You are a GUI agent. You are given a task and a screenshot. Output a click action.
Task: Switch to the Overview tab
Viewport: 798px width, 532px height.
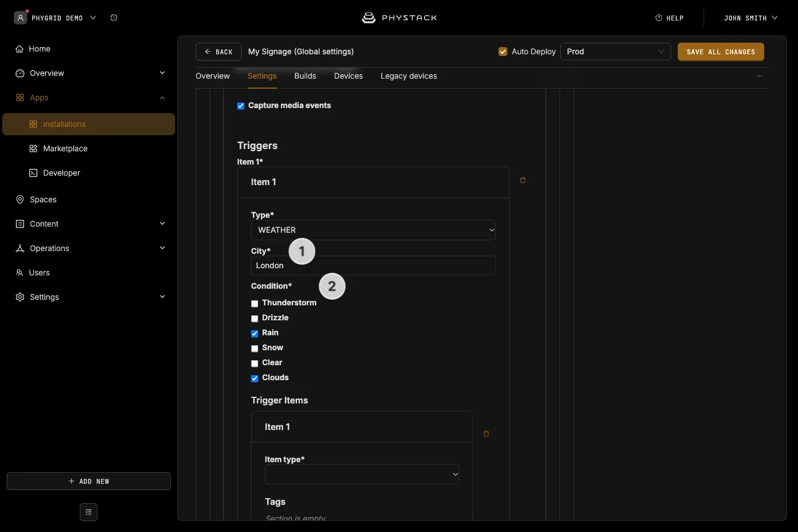tap(213, 76)
